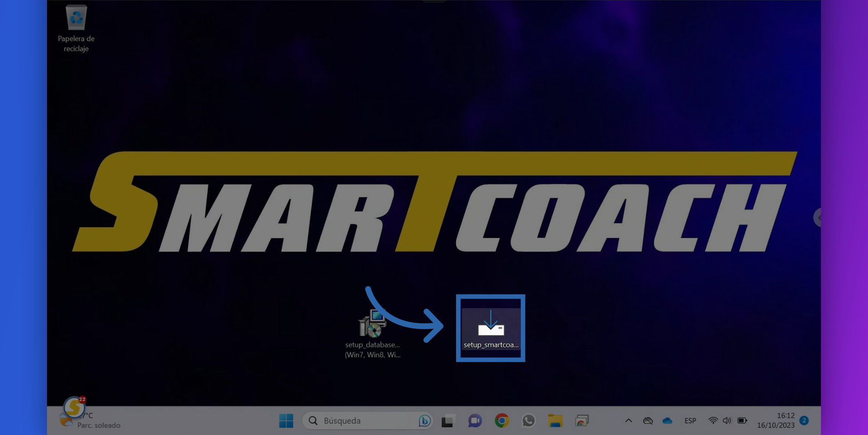The image size is (868, 435).
Task: Show OneDrive sync status from the tray
Action: [x=667, y=421]
